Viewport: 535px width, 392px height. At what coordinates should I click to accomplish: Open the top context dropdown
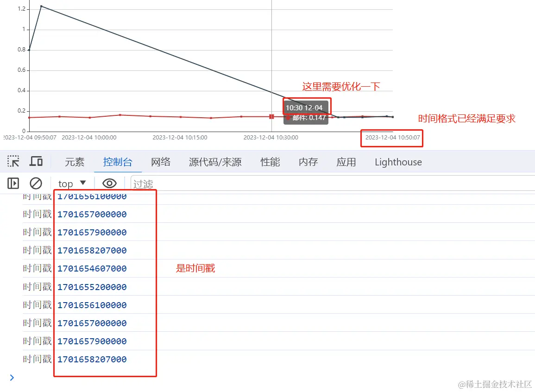click(72, 183)
